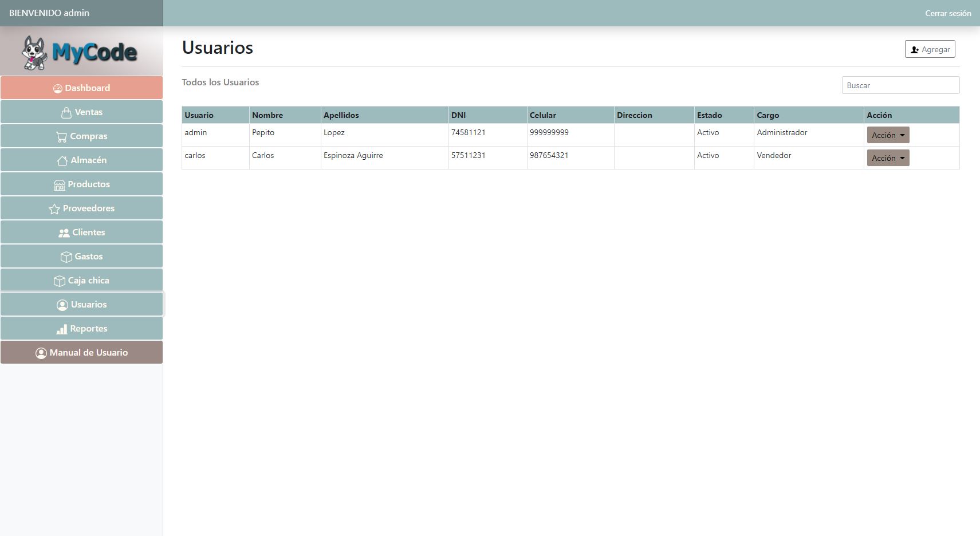The width and height of the screenshot is (980, 536).
Task: Click the Proveedores star icon
Action: (54, 209)
